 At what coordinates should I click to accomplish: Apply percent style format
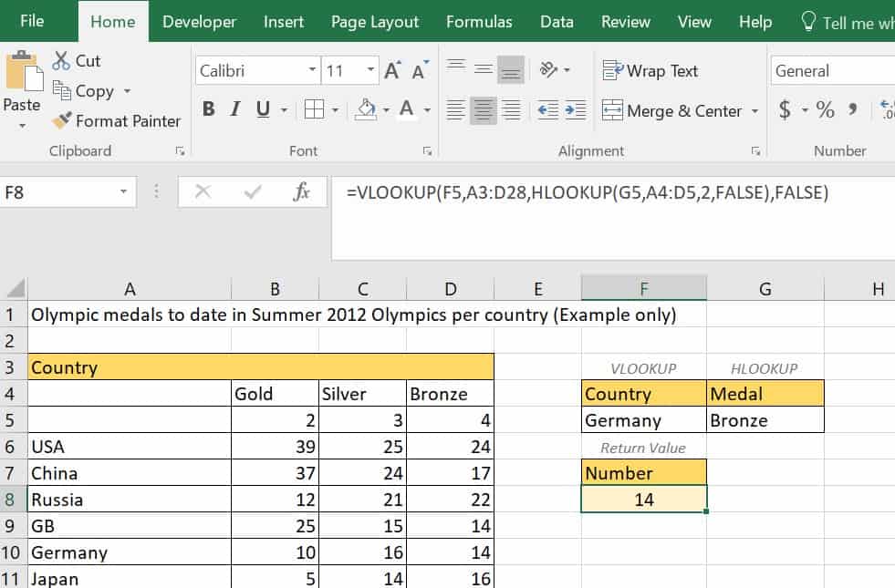(x=825, y=108)
